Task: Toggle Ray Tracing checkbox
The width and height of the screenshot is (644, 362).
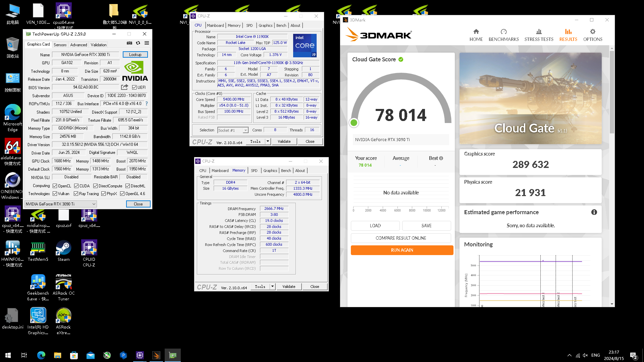Action: tap(76, 193)
